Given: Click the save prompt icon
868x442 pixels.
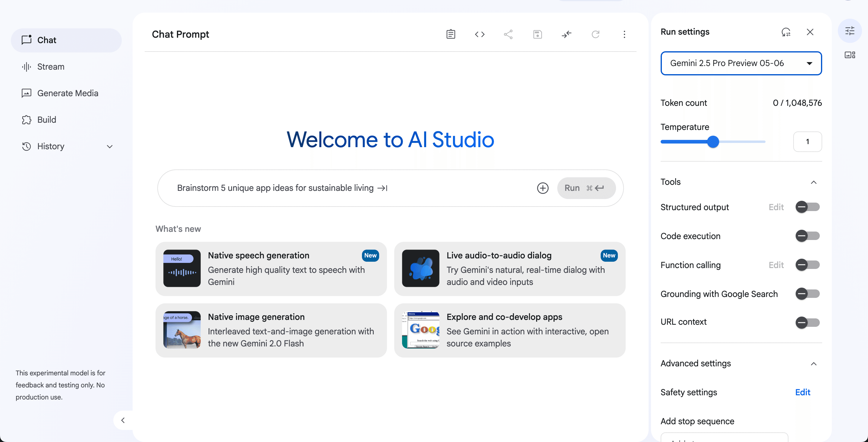Looking at the screenshot, I should pyautogui.click(x=537, y=34).
